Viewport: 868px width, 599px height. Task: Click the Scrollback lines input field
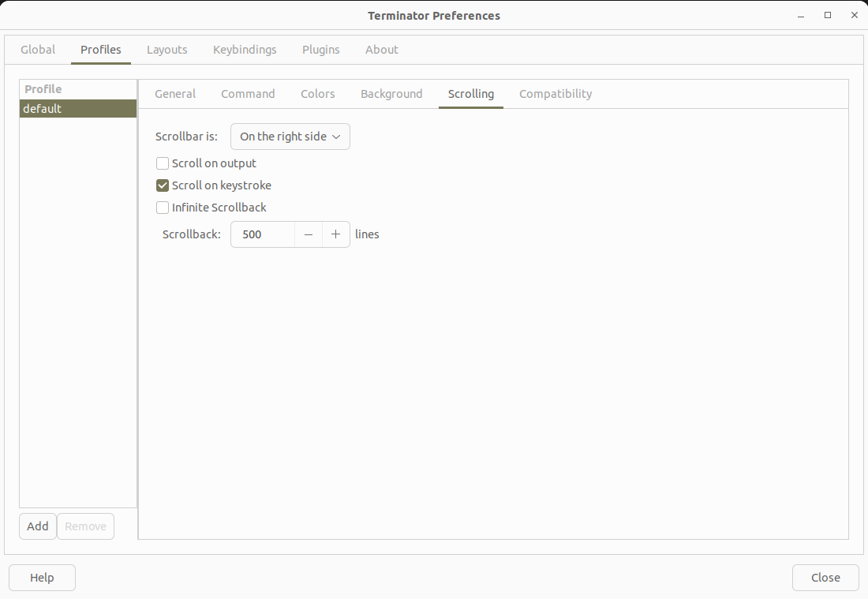click(263, 234)
